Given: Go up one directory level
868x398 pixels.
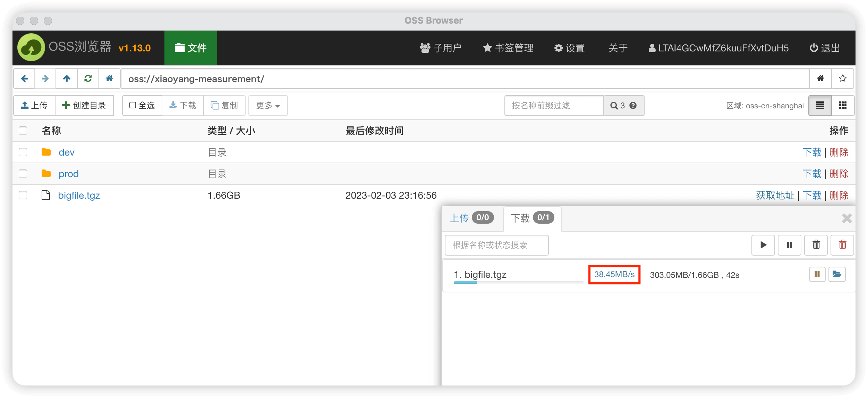Looking at the screenshot, I should pyautogui.click(x=67, y=79).
